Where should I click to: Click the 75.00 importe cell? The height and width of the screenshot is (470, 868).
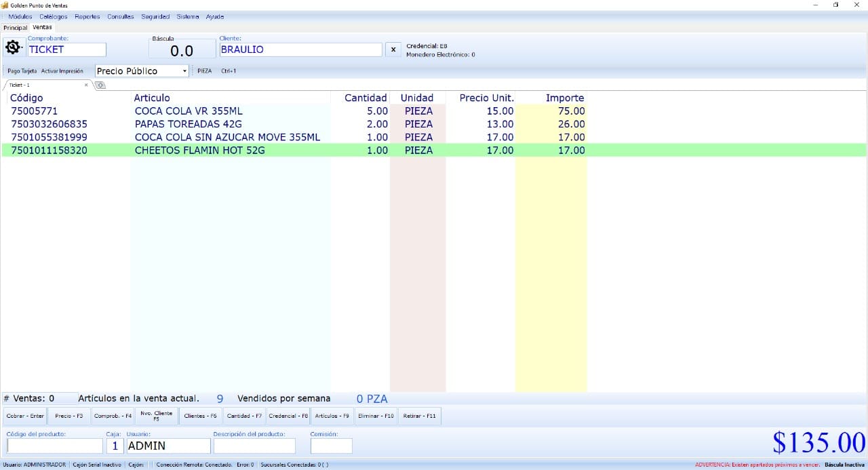point(571,111)
